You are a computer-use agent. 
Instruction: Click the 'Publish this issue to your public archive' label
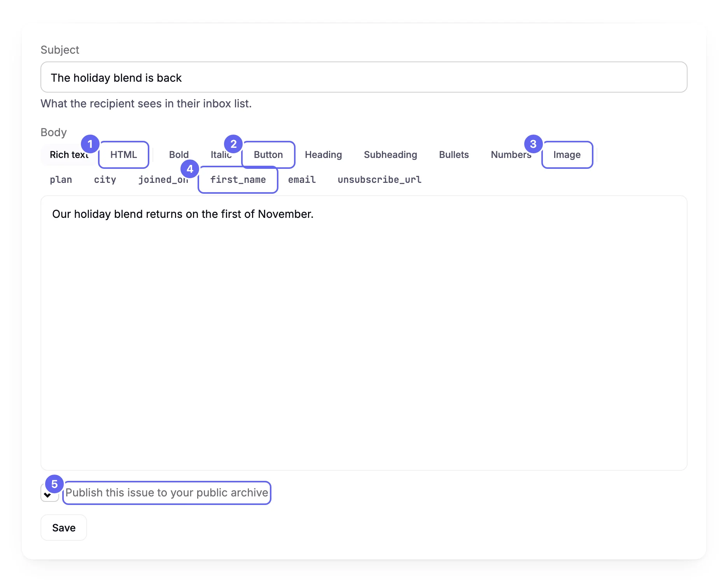tap(167, 493)
